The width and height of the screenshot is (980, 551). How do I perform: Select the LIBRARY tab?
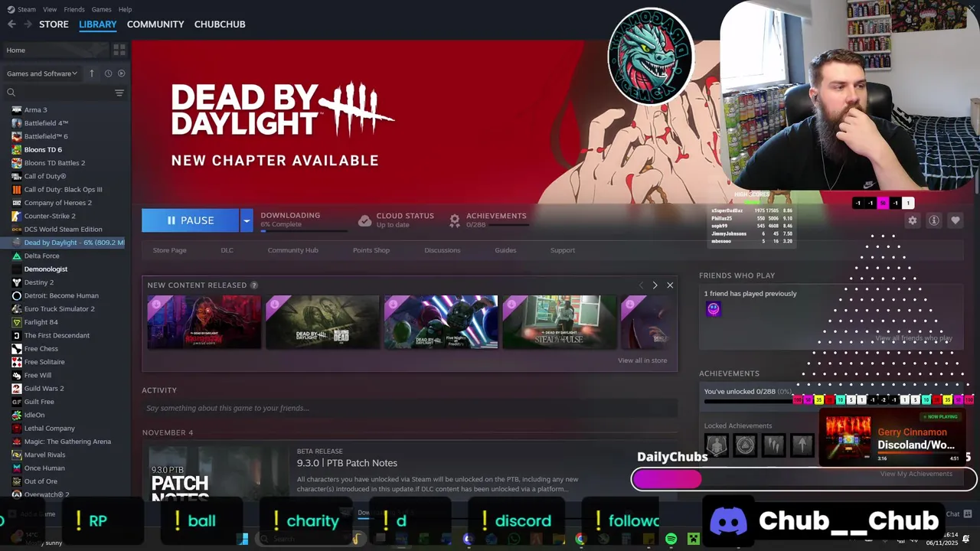click(x=98, y=24)
